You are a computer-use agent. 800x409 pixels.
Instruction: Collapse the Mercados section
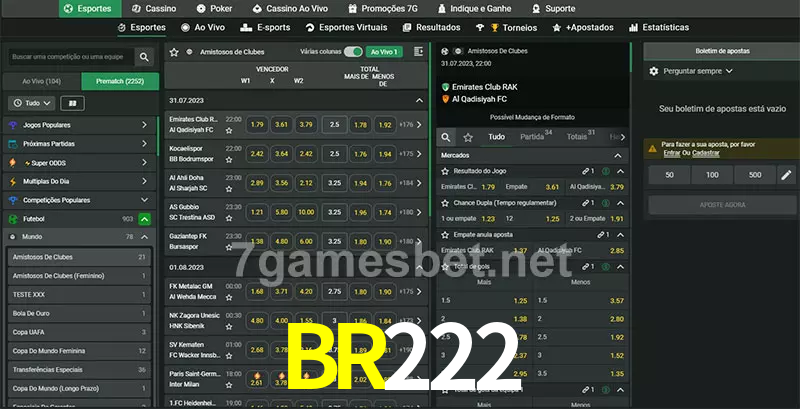click(x=618, y=156)
